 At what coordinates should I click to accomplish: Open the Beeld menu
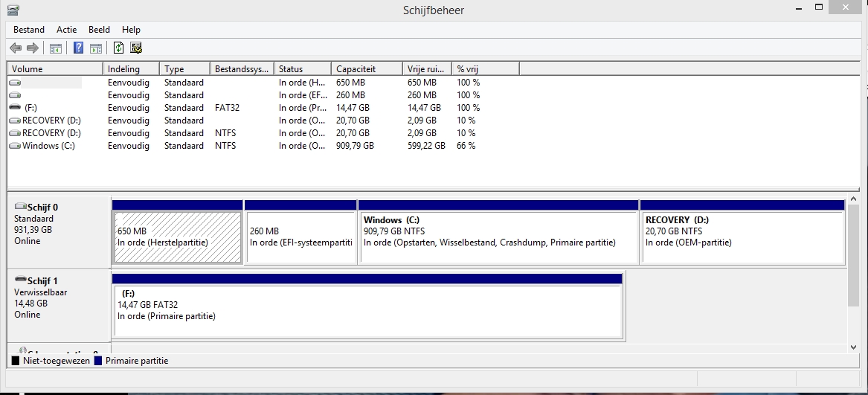point(99,30)
